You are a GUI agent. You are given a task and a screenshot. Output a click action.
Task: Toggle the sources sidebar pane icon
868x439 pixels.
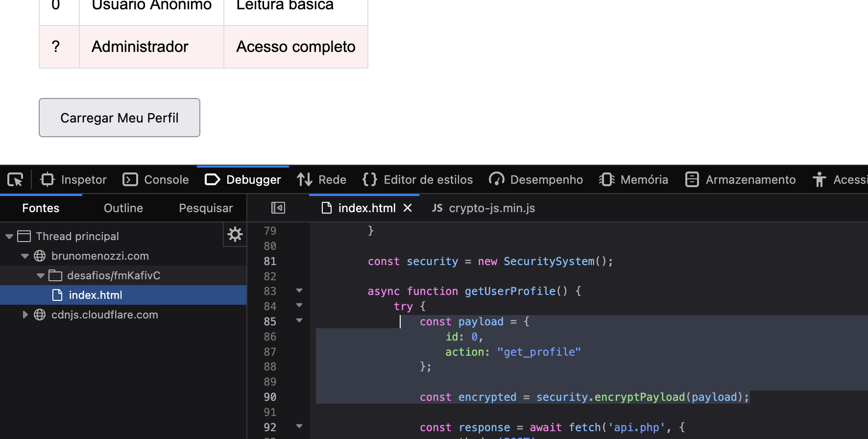click(x=278, y=208)
